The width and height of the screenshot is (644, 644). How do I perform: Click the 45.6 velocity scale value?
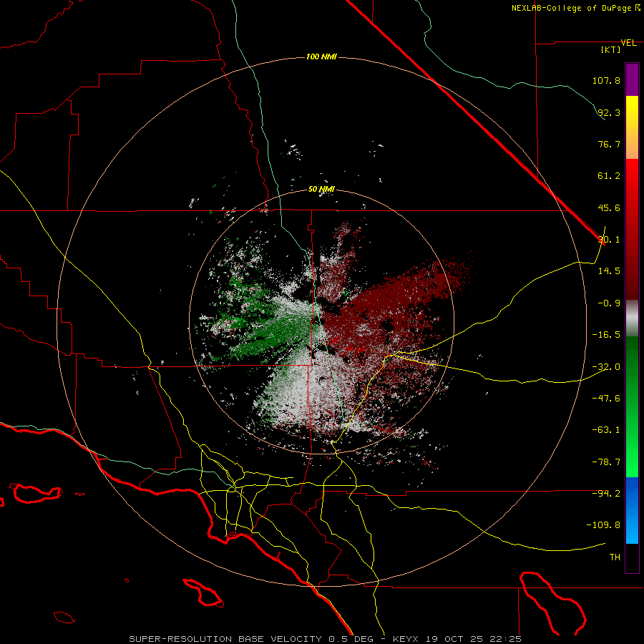coord(609,208)
